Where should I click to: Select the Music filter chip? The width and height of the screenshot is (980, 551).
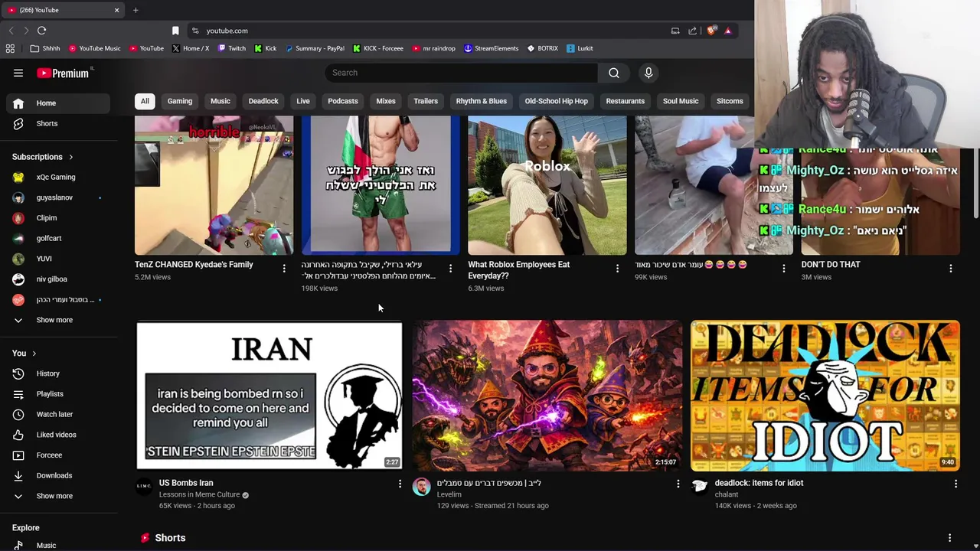tap(220, 101)
